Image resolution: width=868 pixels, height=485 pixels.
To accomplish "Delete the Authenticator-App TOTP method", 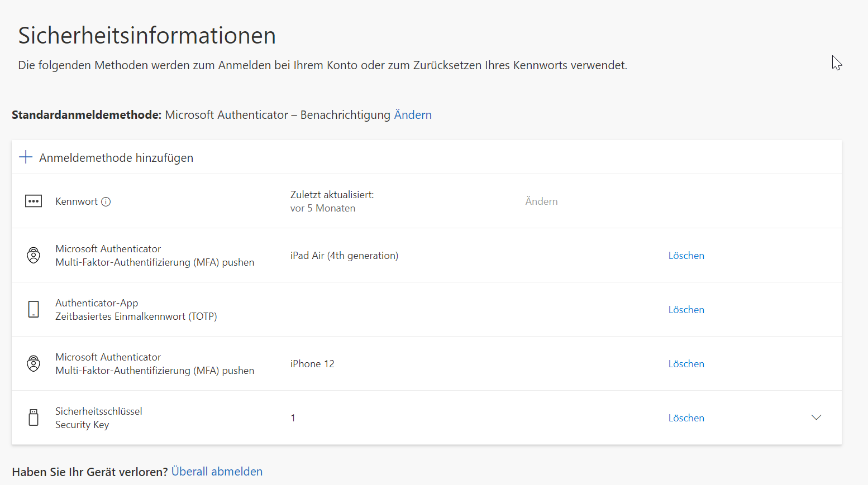I will 686,310.
